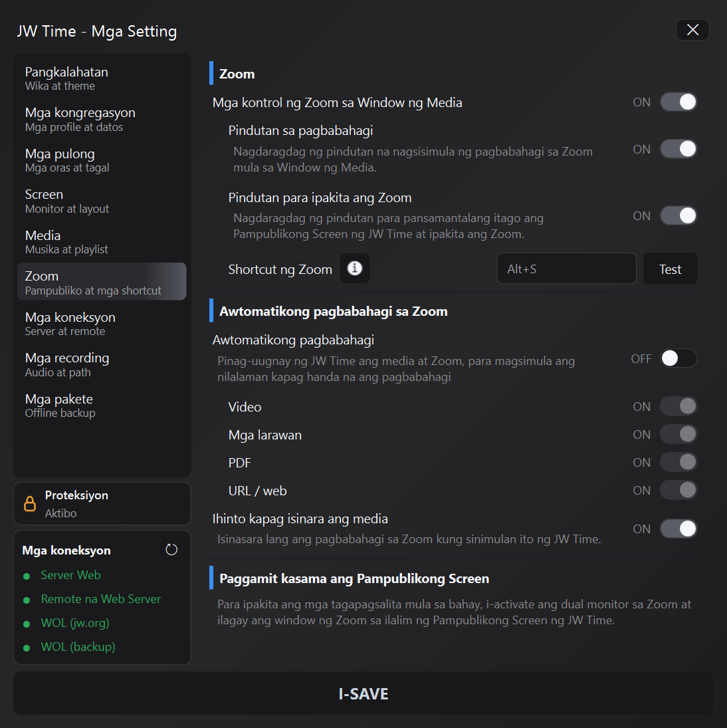Image resolution: width=727 pixels, height=728 pixels.
Task: Toggle the PDF sharing switch
Action: click(x=678, y=463)
